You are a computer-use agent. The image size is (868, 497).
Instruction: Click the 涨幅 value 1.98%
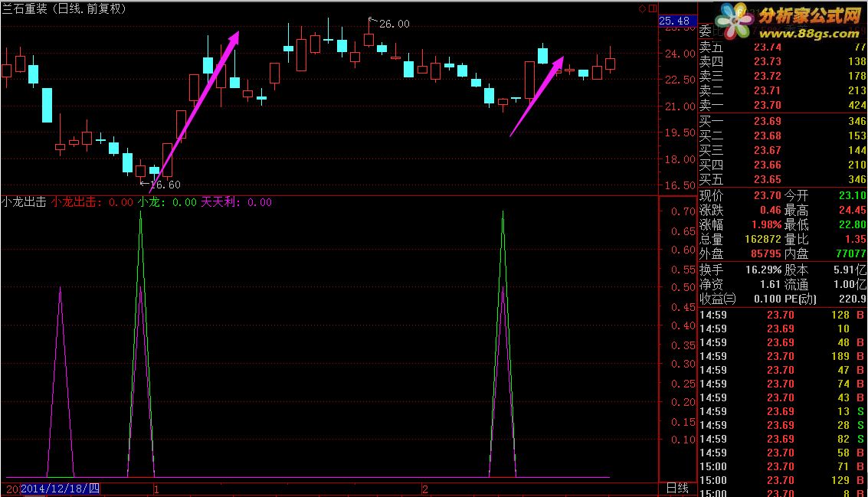(767, 224)
